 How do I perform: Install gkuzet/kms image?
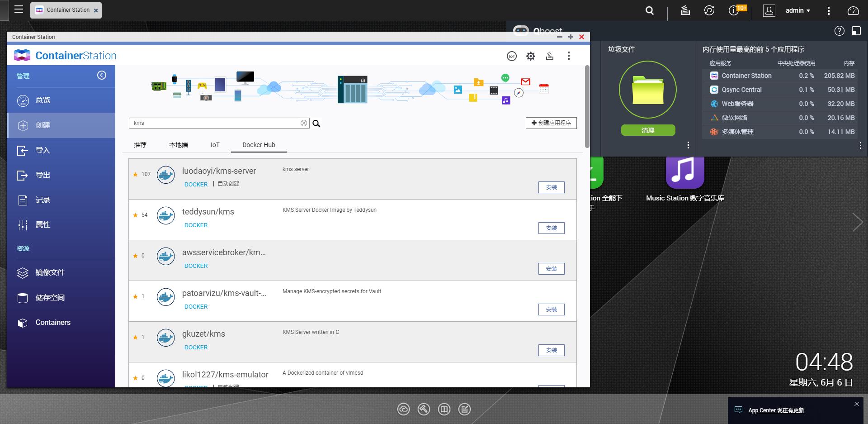552,350
